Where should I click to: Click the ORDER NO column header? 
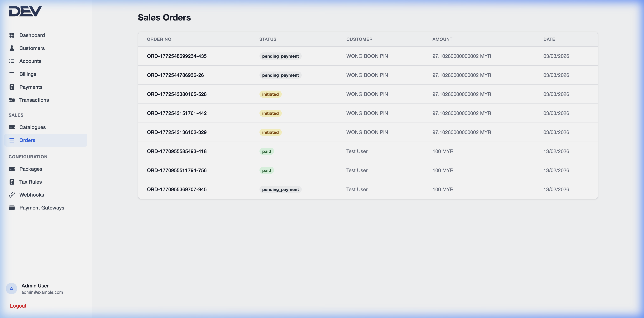[x=159, y=39]
